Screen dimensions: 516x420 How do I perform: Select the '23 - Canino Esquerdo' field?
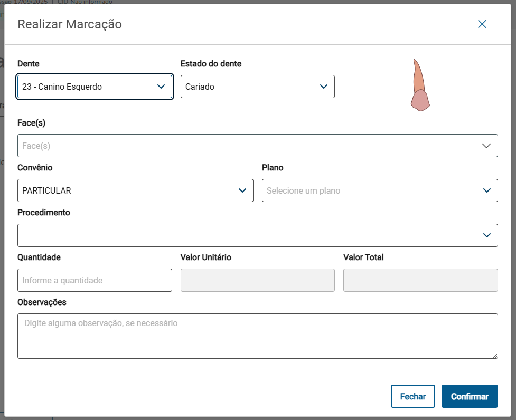pyautogui.click(x=85, y=87)
